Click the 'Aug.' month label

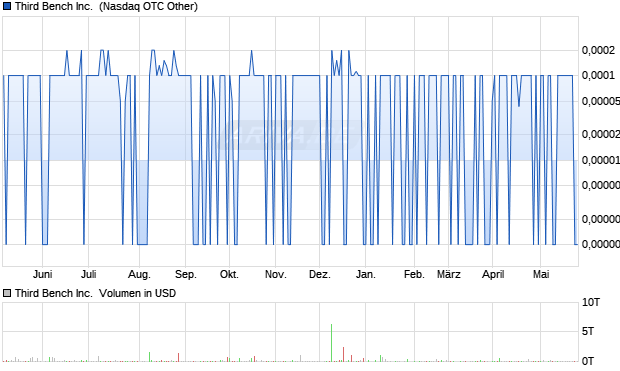tap(139, 274)
